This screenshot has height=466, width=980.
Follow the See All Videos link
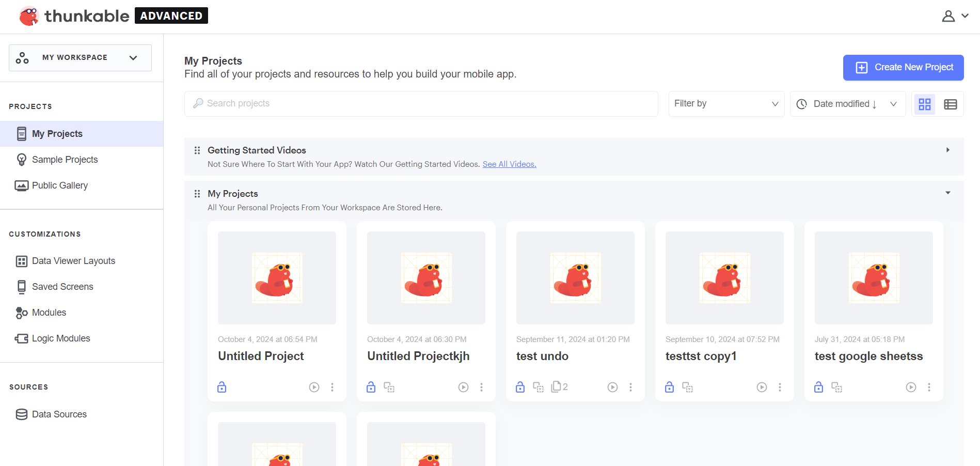click(509, 164)
